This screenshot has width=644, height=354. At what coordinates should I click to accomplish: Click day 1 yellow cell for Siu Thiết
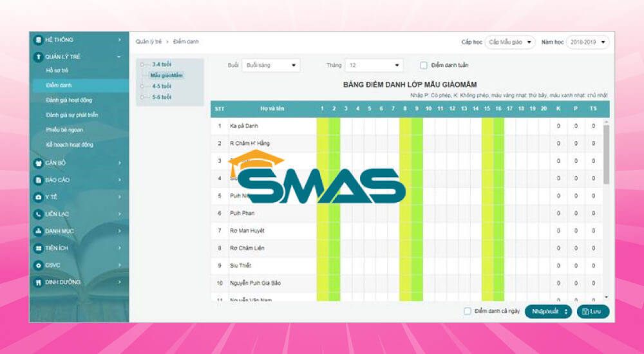tap(323, 266)
